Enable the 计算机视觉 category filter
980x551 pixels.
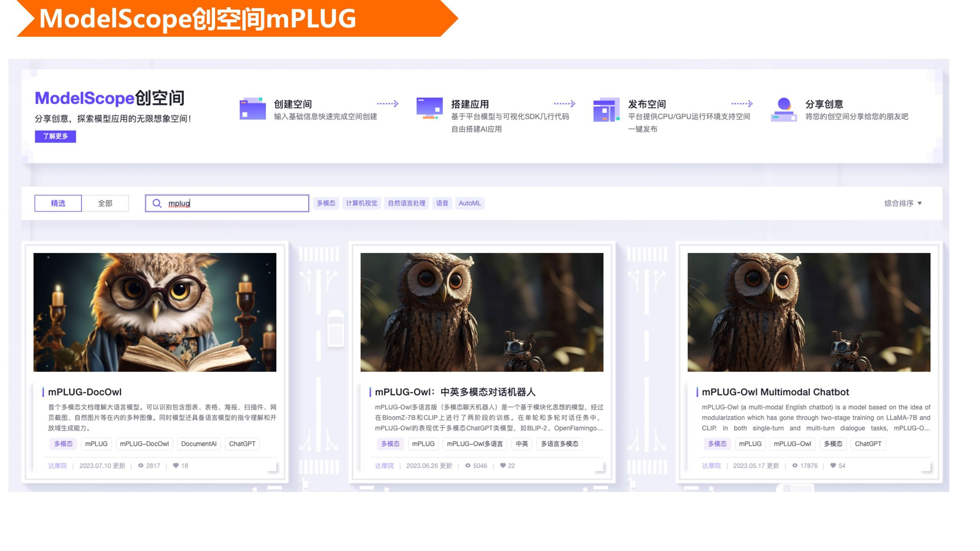click(361, 203)
